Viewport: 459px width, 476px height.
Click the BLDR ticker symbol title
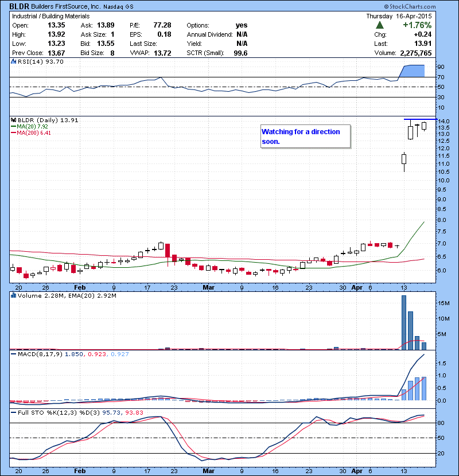click(19, 6)
